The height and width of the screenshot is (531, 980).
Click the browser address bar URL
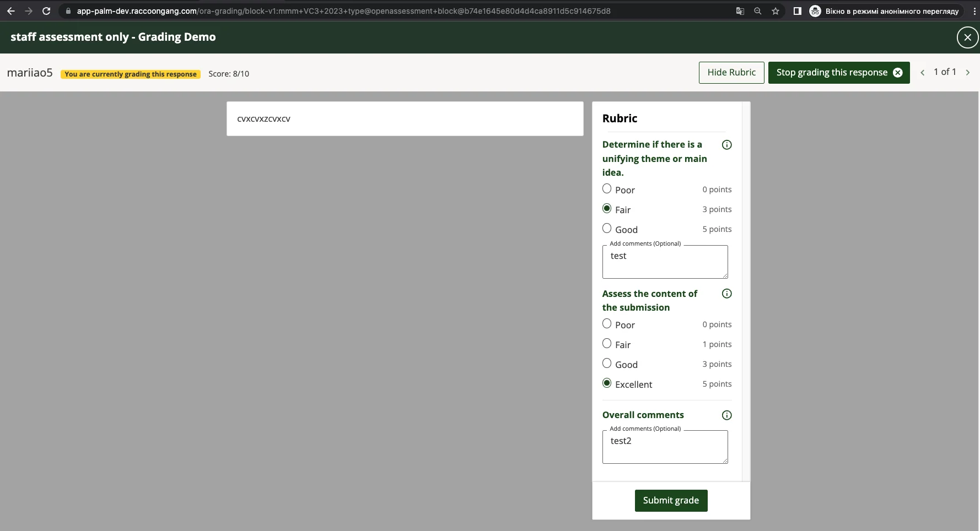[343, 11]
